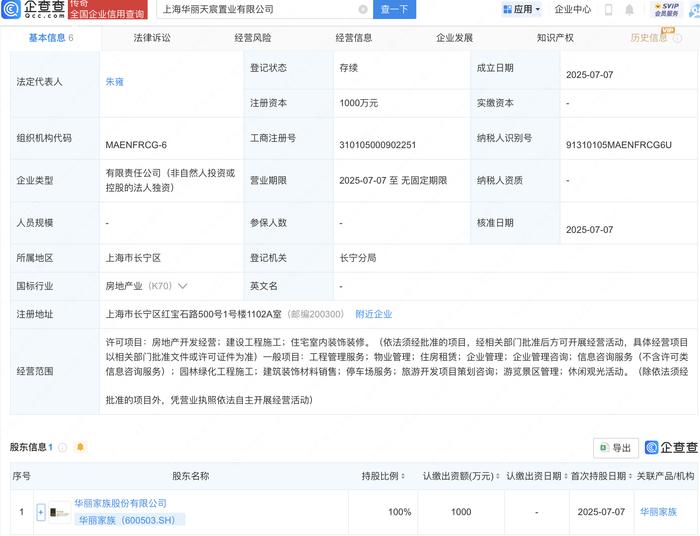The width and height of the screenshot is (700, 536).
Task: Click the Qcc.com logo icon
Action: pos(11,9)
